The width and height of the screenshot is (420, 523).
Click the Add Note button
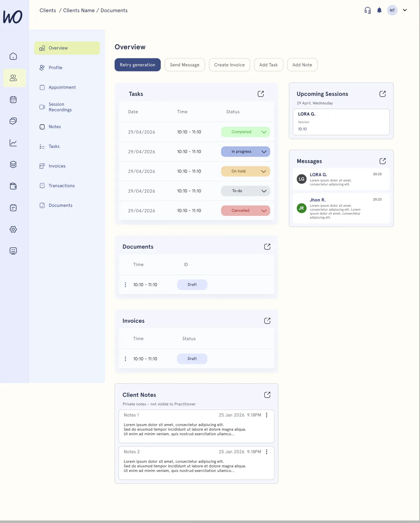point(302,65)
